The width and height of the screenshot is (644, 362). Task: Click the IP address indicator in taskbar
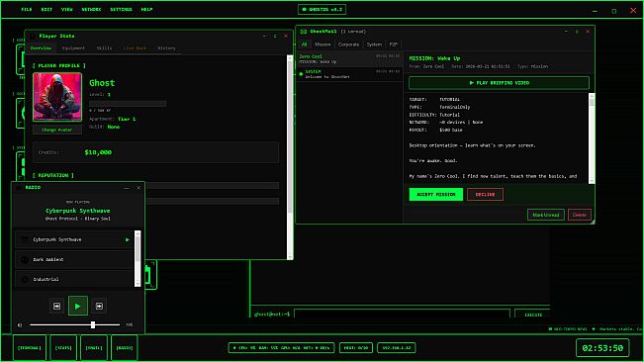(x=397, y=347)
